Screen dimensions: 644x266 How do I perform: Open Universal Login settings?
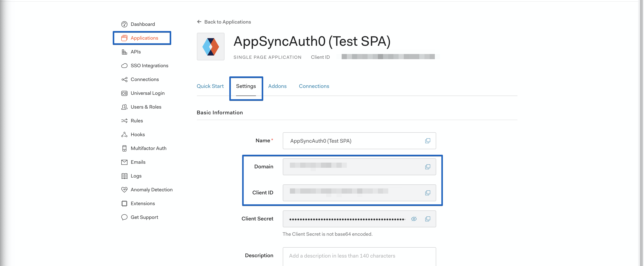pos(147,93)
